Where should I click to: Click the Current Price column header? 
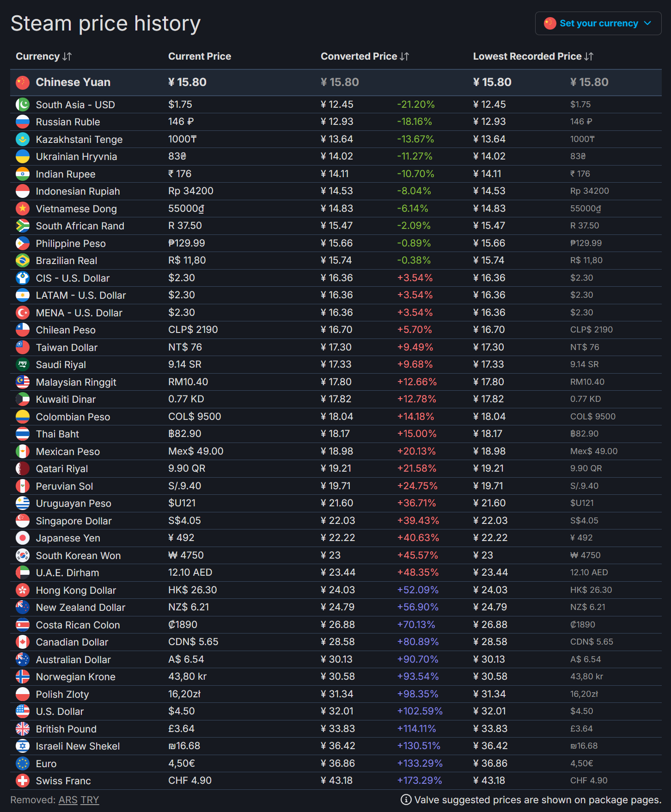[200, 56]
